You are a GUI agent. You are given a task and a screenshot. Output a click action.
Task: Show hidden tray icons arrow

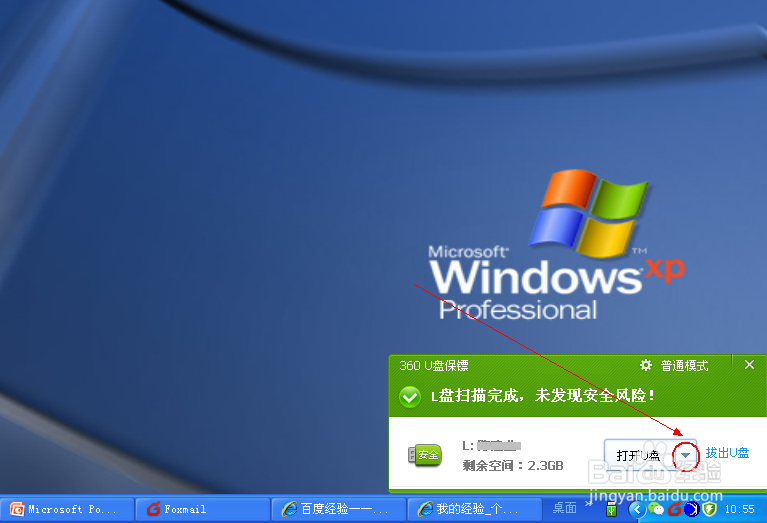click(x=637, y=510)
